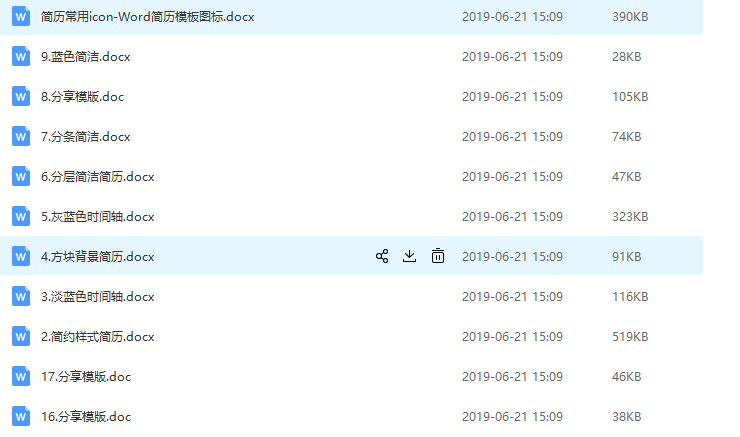740x437 pixels.
Task: Click the Word file icon of 7.分条简洁.docx
Action: [21, 136]
